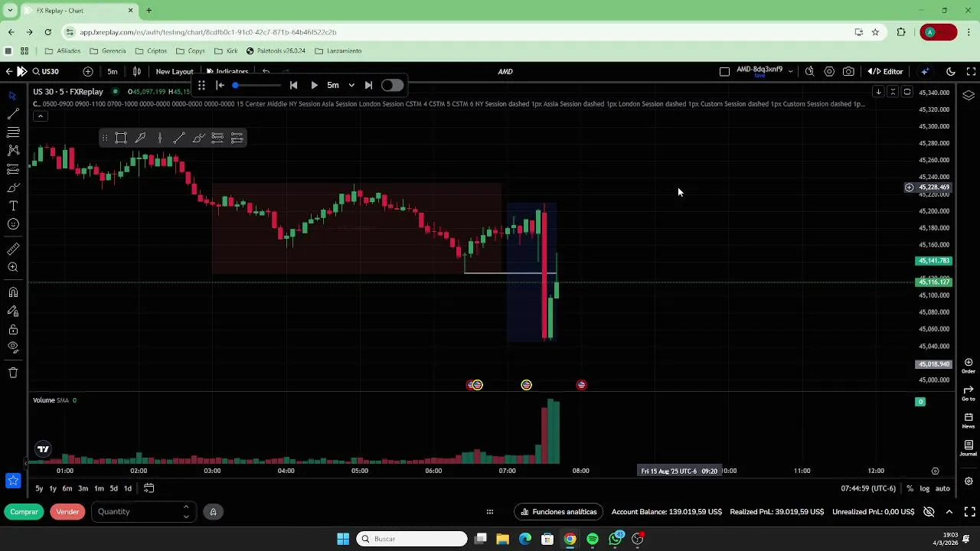
Task: Click the brush tool in floating favorites bar
Action: [198, 138]
